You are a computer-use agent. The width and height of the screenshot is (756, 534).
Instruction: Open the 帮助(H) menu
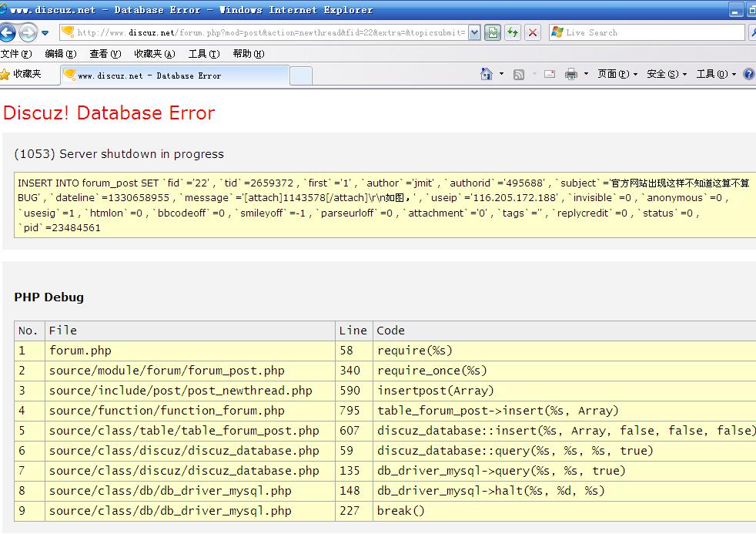(249, 53)
